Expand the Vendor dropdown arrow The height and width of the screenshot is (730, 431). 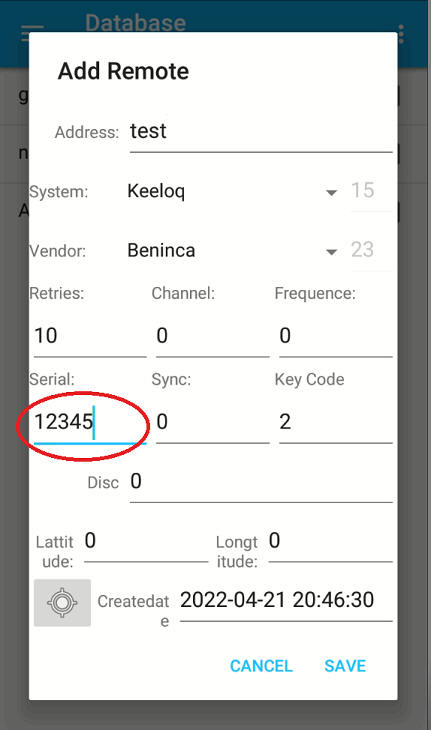click(331, 252)
